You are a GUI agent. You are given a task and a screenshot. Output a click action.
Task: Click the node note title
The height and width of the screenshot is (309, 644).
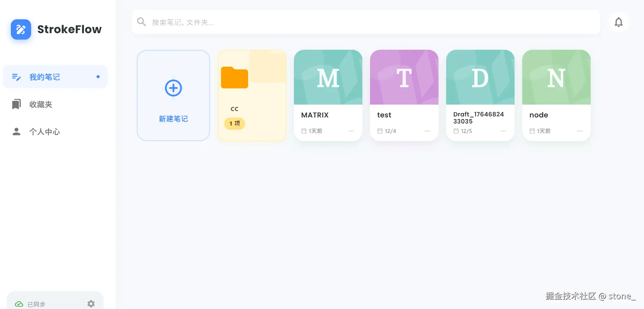539,115
